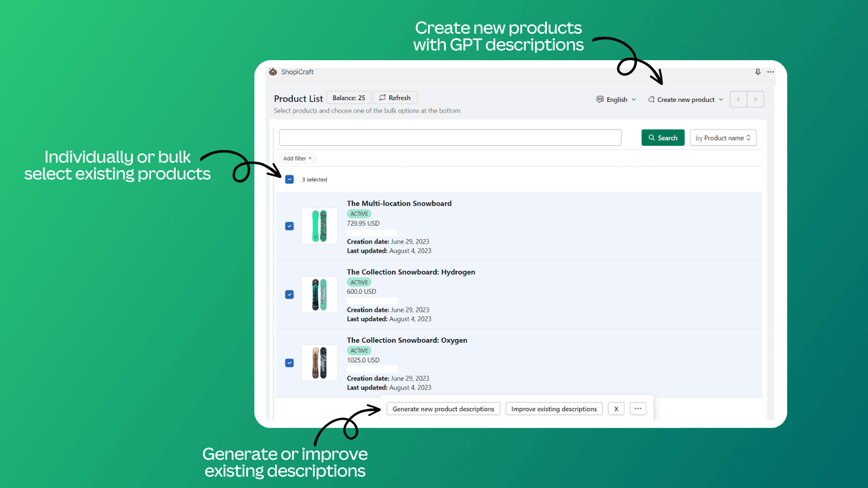
Task: Click the magnifying glass in the Search button
Action: click(x=651, y=137)
